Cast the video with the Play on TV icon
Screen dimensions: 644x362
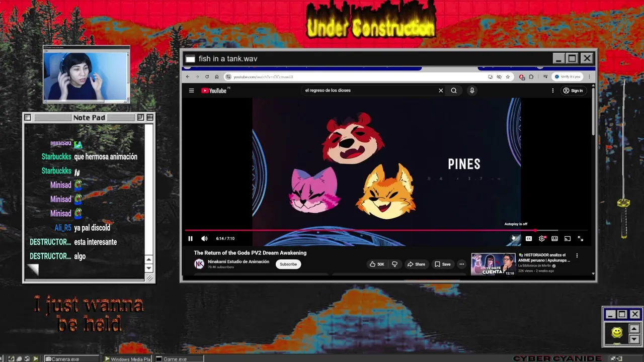(x=568, y=239)
